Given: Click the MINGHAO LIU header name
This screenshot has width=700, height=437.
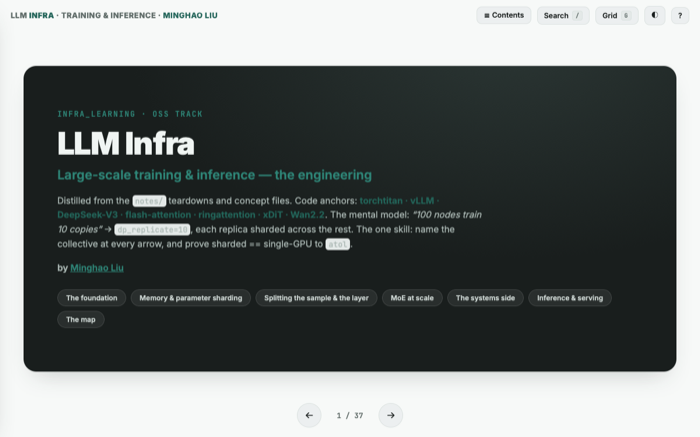Looking at the screenshot, I should point(190,15).
